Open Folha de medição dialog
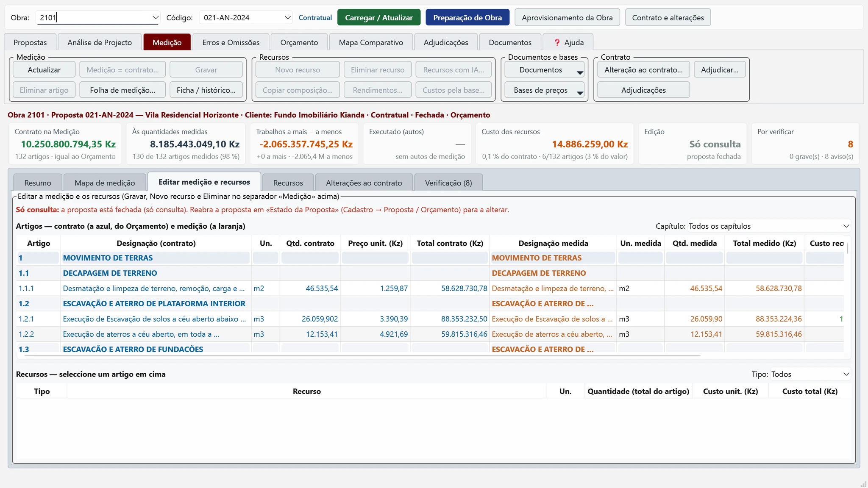 pos(122,90)
